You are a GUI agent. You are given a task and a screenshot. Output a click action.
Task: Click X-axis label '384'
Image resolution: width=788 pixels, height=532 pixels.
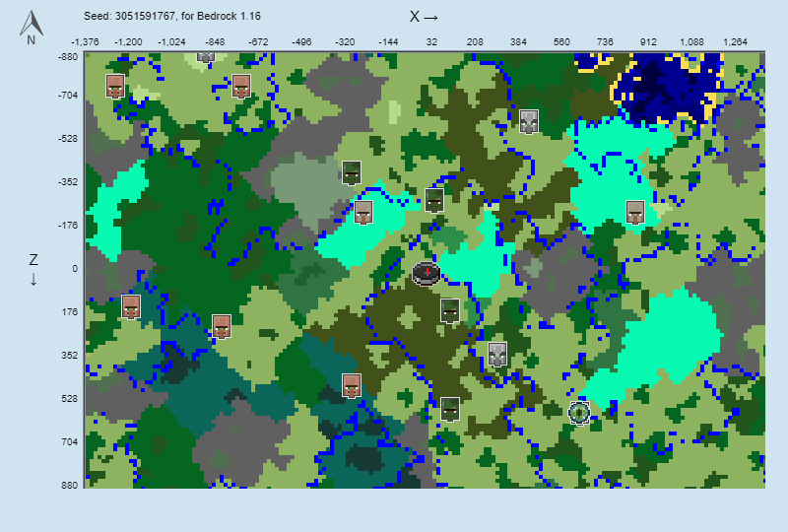tap(518, 42)
